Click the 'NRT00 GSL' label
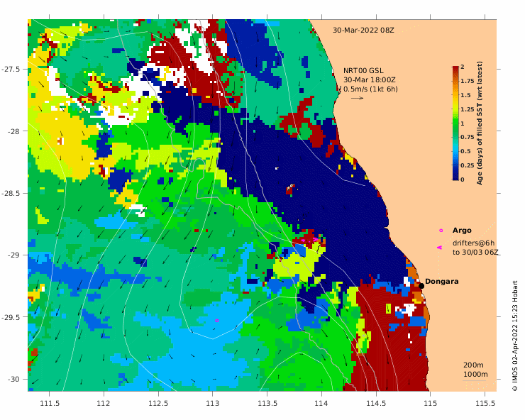 pos(363,71)
